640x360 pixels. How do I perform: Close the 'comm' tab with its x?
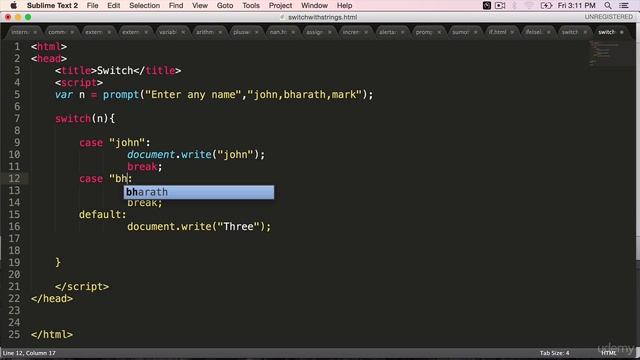coord(72,32)
